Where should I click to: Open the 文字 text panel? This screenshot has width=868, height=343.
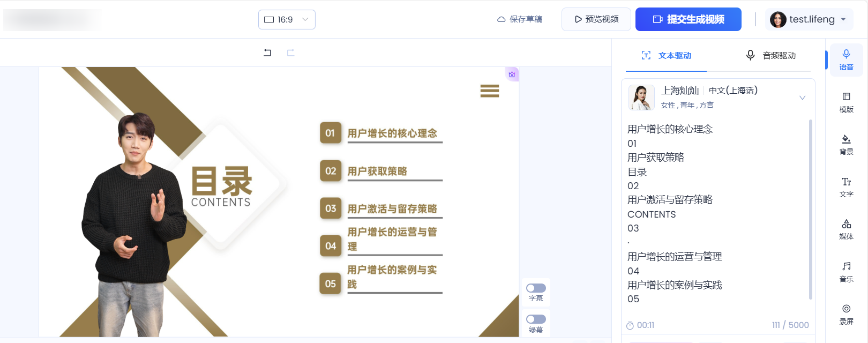[x=846, y=187]
